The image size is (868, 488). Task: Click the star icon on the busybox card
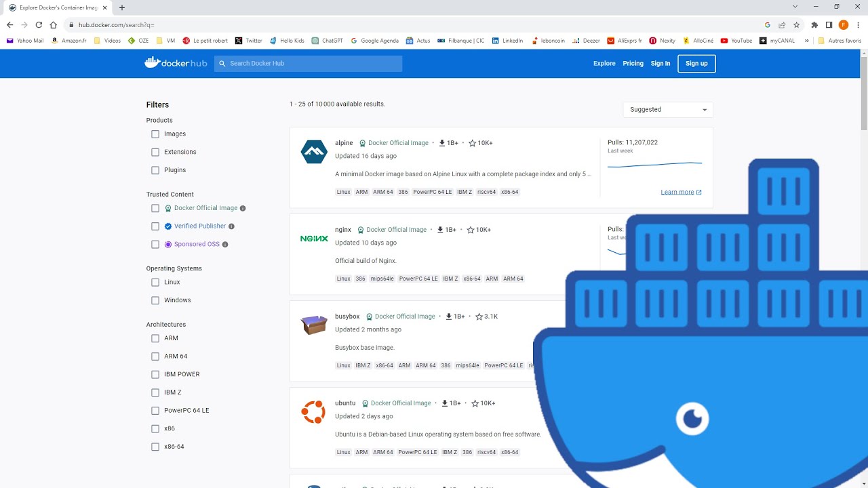pyautogui.click(x=479, y=317)
